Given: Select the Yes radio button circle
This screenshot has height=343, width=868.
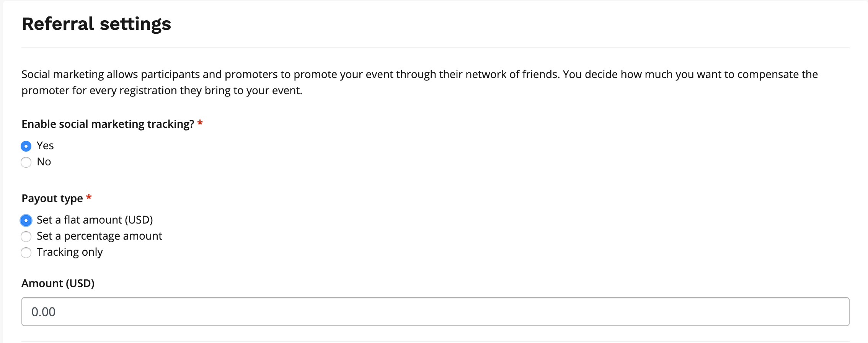Looking at the screenshot, I should click(x=26, y=146).
